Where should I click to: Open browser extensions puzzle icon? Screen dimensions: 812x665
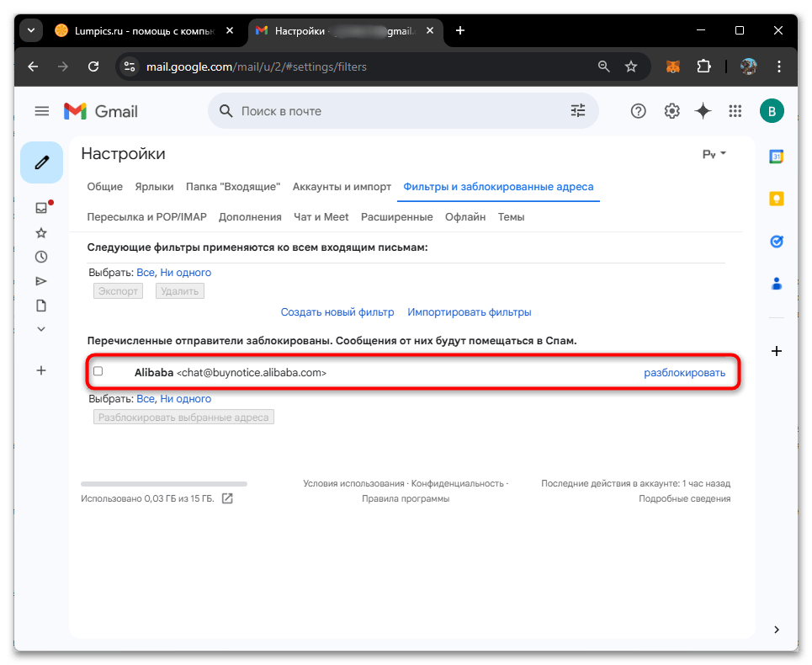pyautogui.click(x=703, y=66)
